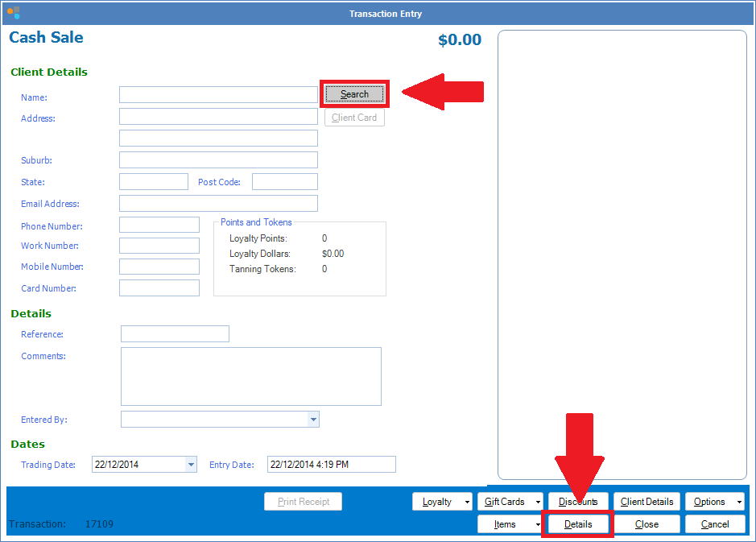Click the Entry Date field
Viewport: 756px width, 542px height.
[x=331, y=465]
